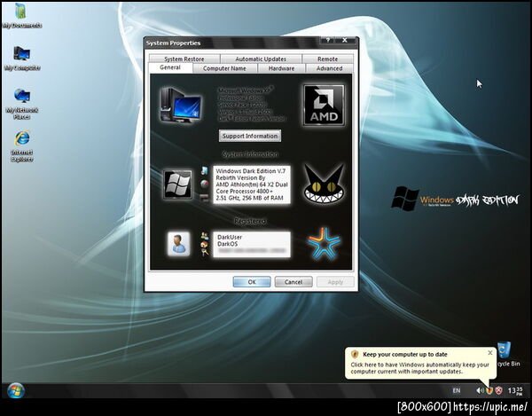This screenshot has height=416, width=532.
Task: Click the user avatar picture
Action: pos(178,244)
